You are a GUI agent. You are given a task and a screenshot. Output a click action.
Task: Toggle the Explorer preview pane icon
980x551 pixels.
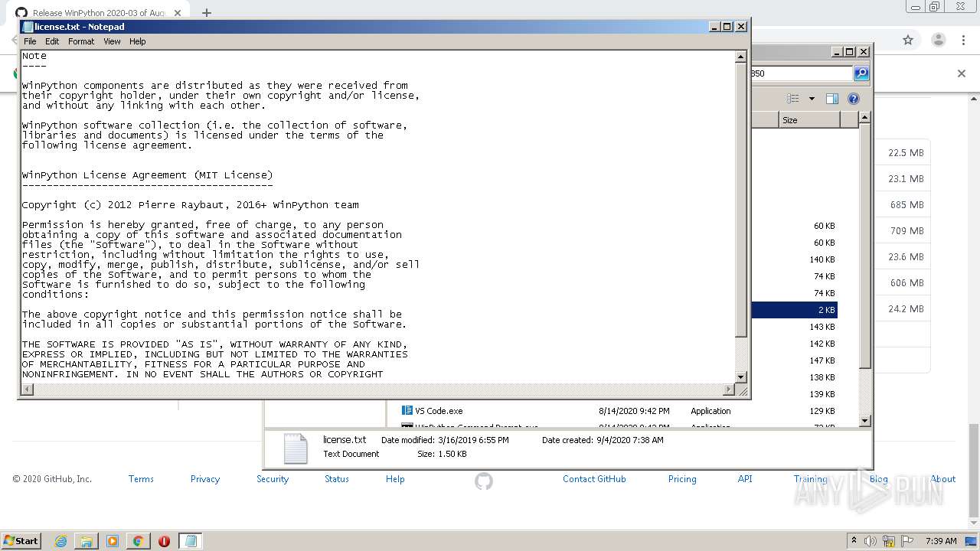[832, 99]
